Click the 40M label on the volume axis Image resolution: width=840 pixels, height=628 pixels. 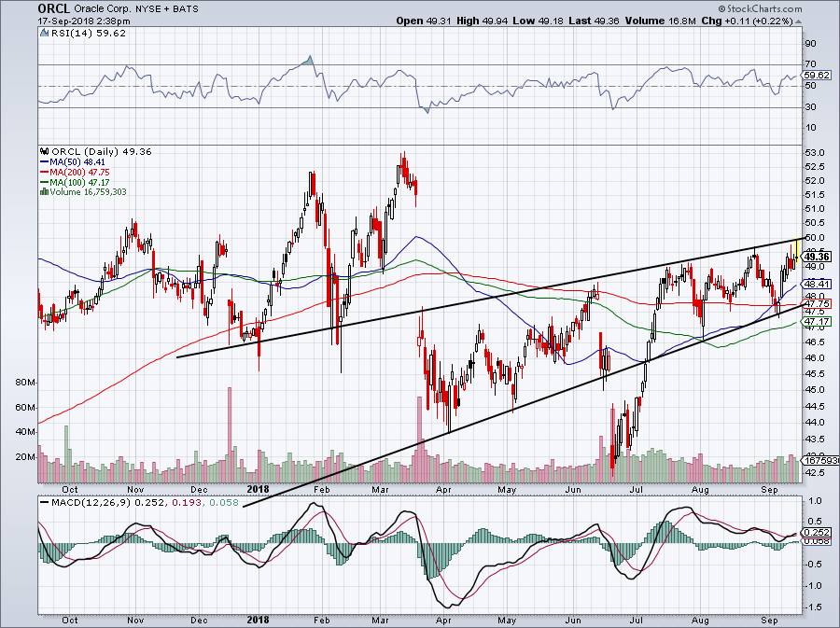[x=26, y=431]
